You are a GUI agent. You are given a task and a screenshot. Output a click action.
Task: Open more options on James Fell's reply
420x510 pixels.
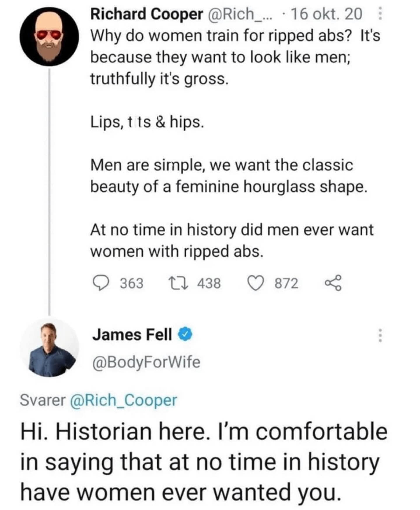click(379, 335)
